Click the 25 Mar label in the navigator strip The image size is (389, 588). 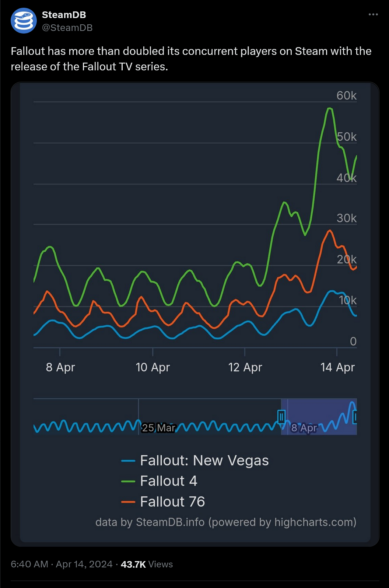159,428
